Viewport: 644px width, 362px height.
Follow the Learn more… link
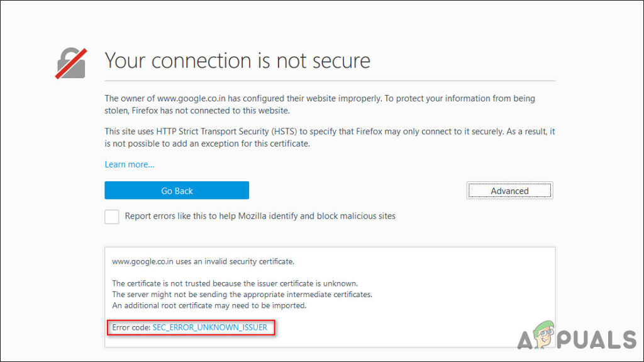(130, 164)
